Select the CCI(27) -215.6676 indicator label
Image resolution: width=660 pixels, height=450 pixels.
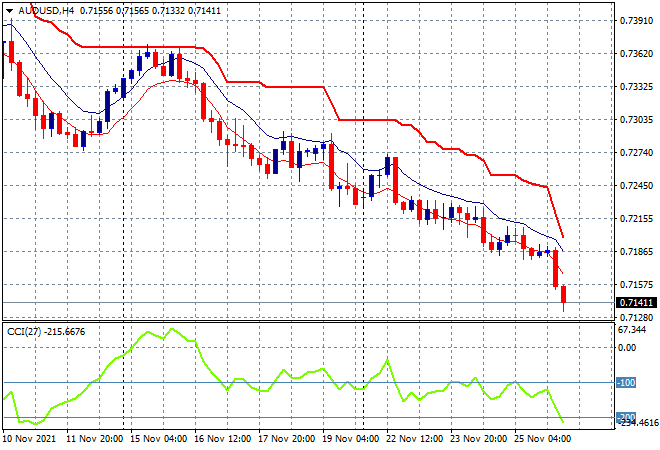(x=46, y=332)
